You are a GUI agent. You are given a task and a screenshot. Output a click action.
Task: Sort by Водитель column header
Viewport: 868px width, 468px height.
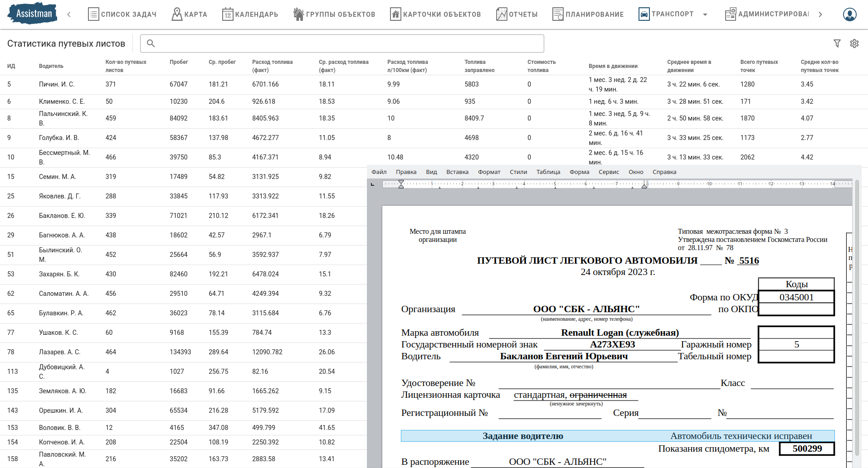(51, 66)
